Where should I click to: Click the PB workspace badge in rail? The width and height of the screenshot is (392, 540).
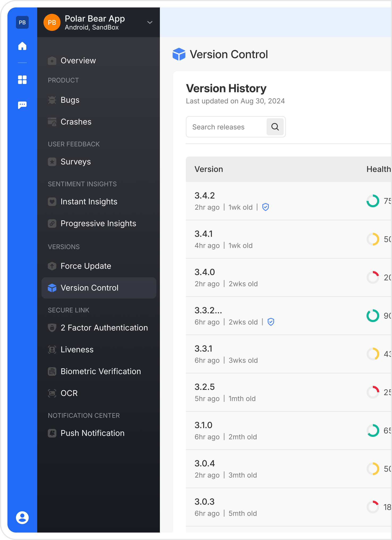pos(22,23)
